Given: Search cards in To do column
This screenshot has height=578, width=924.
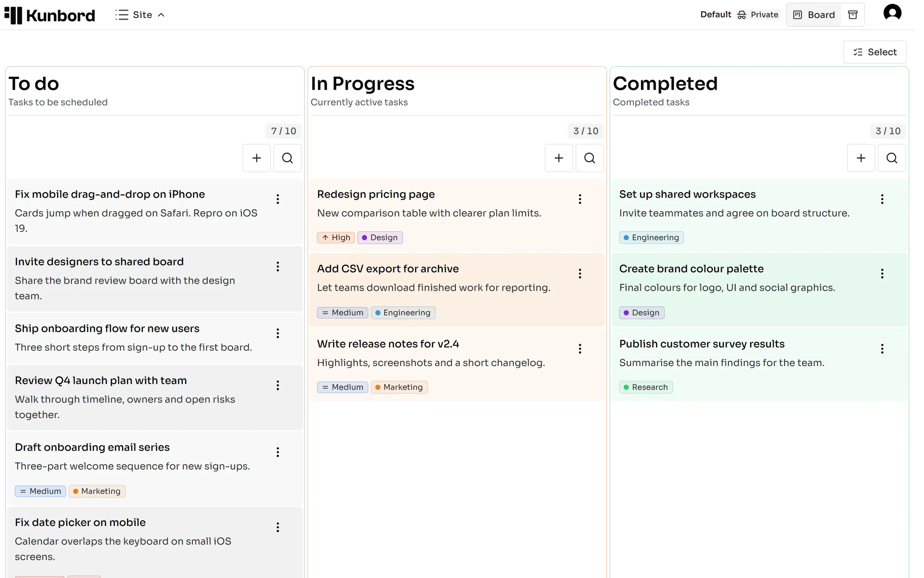Looking at the screenshot, I should [287, 158].
